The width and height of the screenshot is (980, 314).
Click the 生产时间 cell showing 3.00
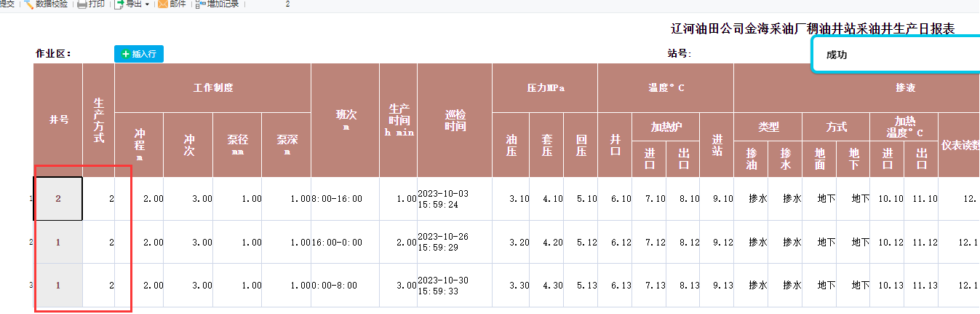tap(398, 285)
